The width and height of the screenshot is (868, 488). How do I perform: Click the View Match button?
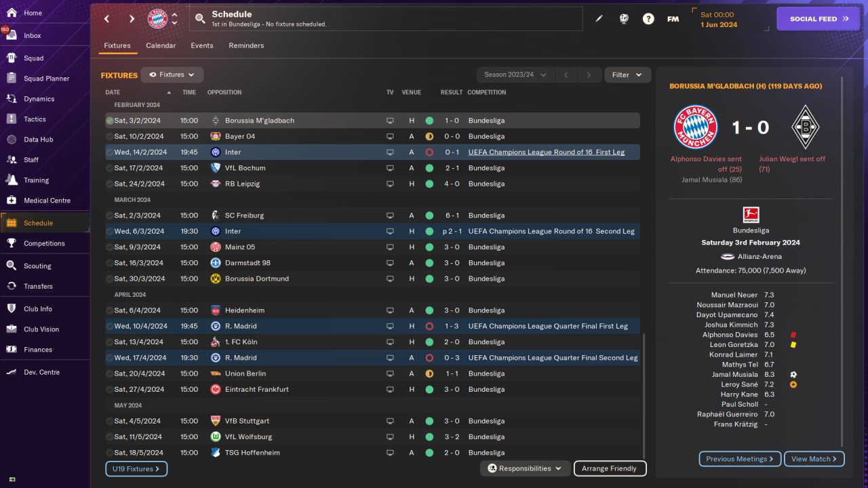[814, 459]
